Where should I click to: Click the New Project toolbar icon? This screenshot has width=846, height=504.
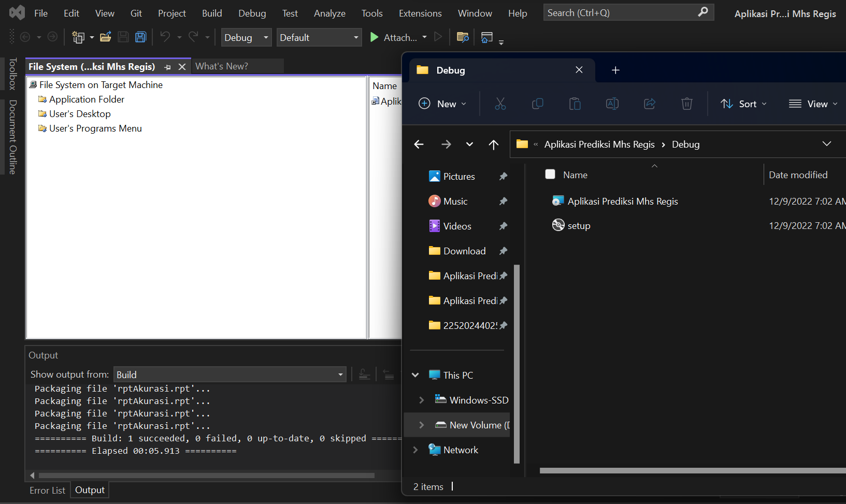[x=78, y=37]
